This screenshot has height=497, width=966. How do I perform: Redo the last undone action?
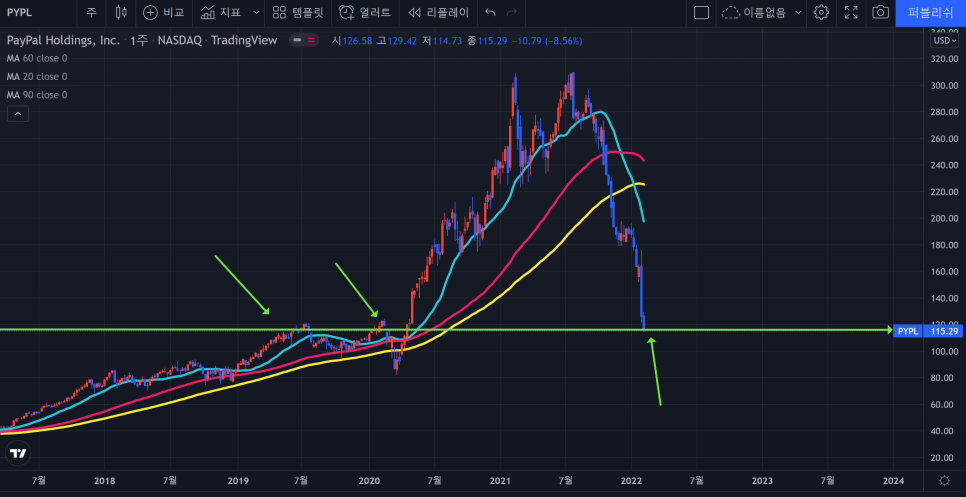511,12
